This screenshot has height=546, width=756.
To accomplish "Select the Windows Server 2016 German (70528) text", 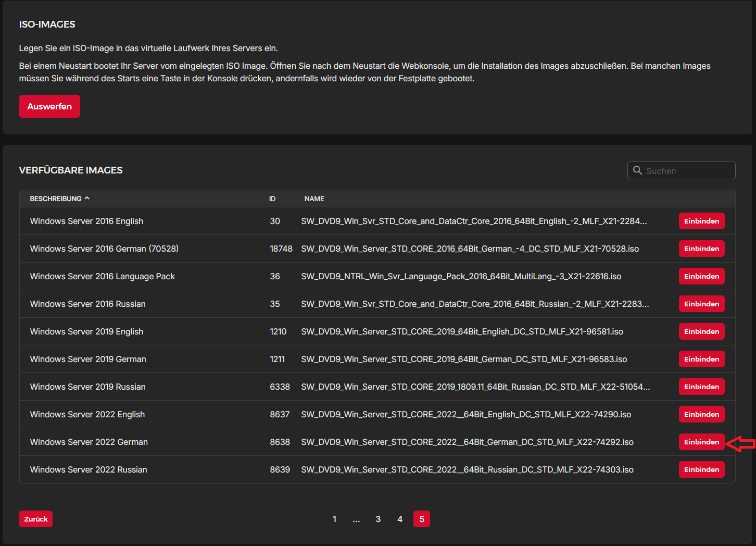I will pos(104,249).
